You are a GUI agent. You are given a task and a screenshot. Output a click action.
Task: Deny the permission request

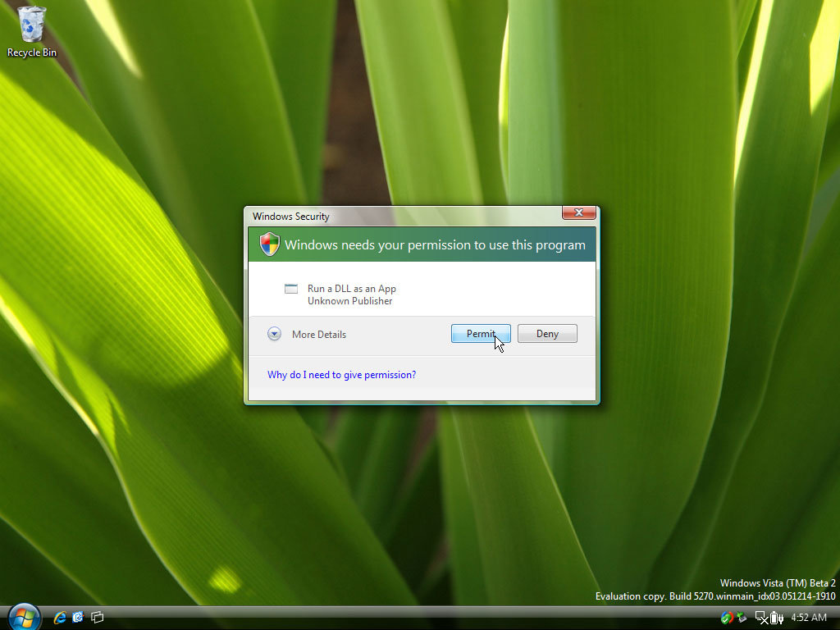547,334
